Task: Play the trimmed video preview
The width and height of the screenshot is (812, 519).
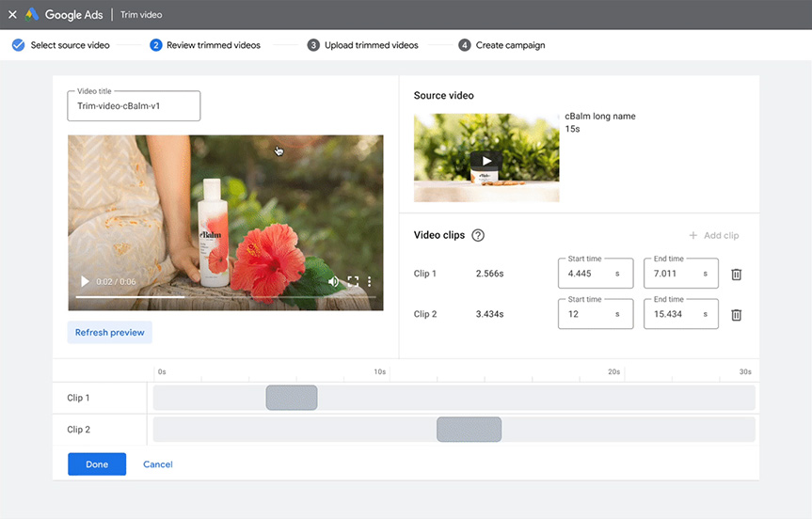Action: pyautogui.click(x=85, y=281)
